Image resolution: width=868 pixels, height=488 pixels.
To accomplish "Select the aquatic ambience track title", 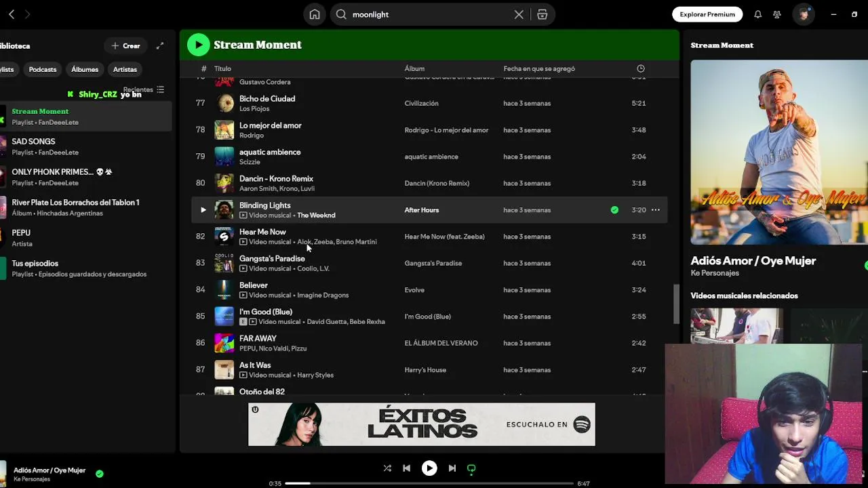I will click(270, 152).
